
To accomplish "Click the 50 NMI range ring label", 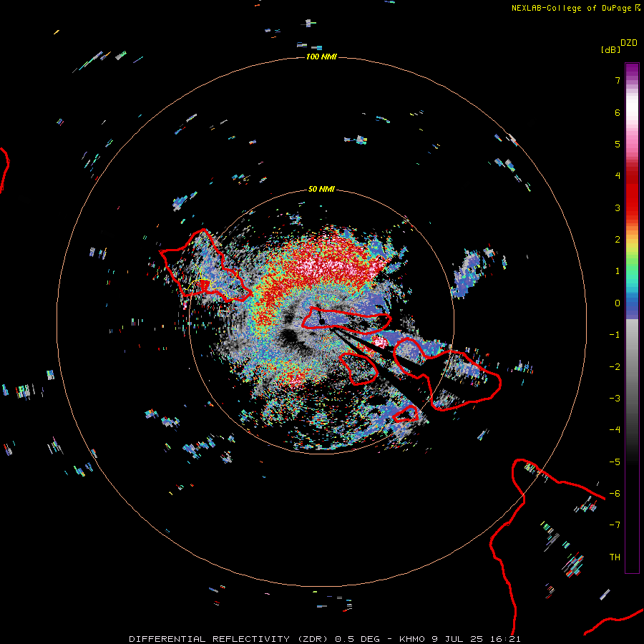I will tap(321, 190).
